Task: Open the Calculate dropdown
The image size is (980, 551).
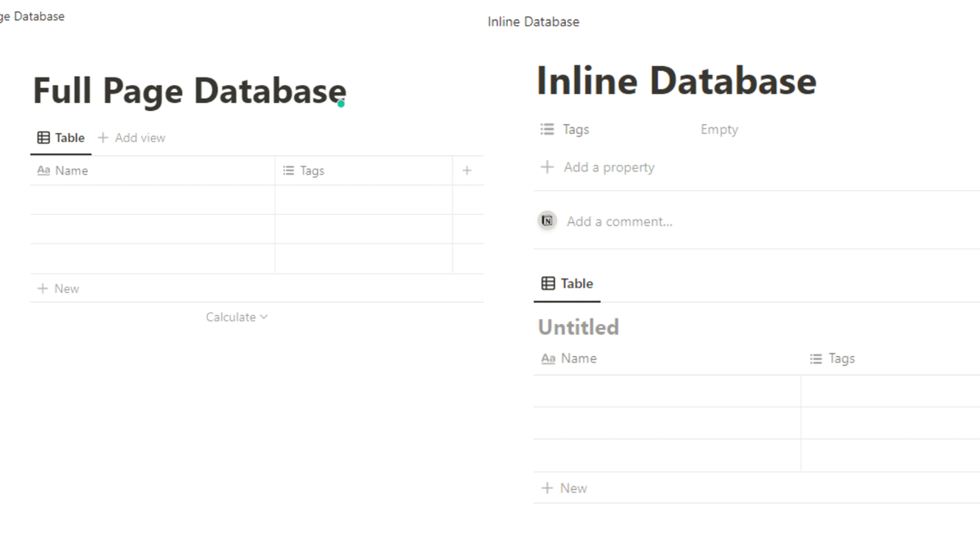Action: pyautogui.click(x=236, y=317)
